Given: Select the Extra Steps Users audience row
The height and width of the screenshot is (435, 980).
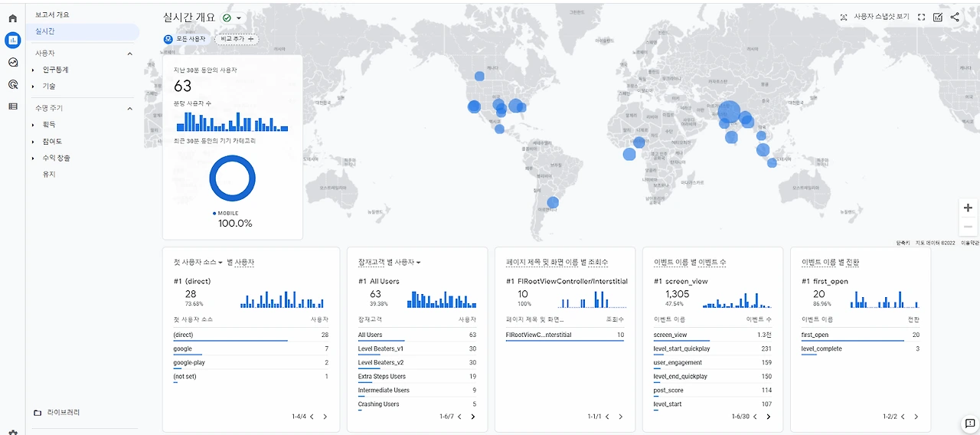Looking at the screenshot, I should 417,376.
